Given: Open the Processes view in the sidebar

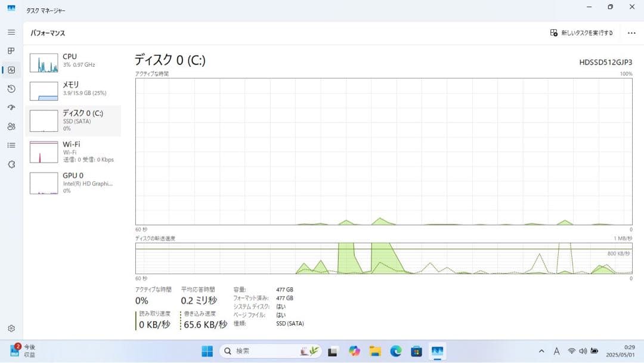Looking at the screenshot, I should (11, 51).
